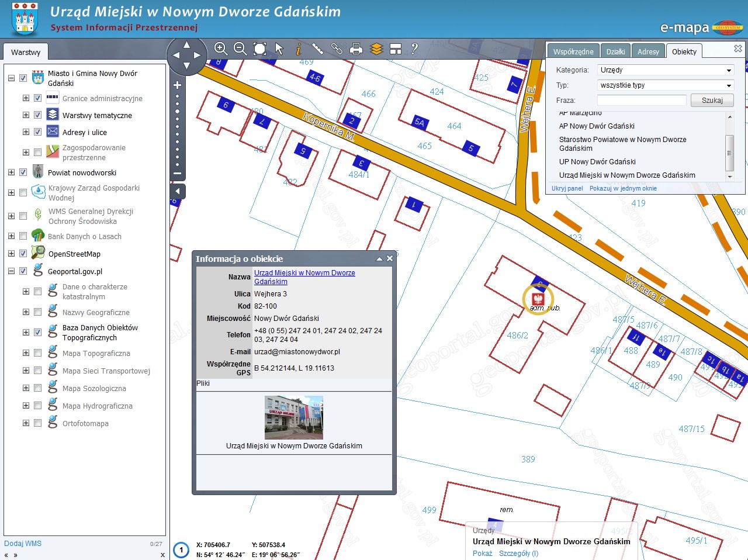Uncheck the Warstwy tematyczne layer
The image size is (748, 560).
coord(37,115)
